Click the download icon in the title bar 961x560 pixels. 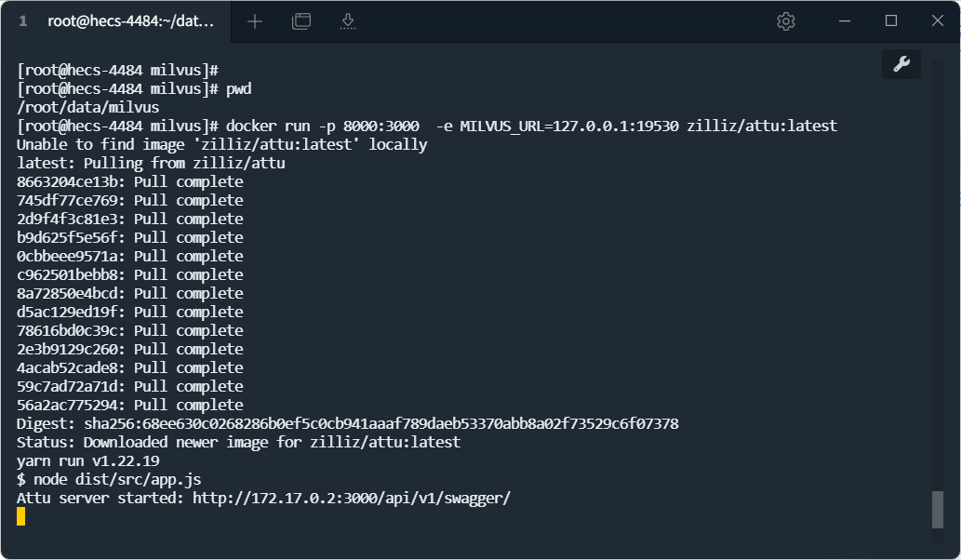pos(349,21)
